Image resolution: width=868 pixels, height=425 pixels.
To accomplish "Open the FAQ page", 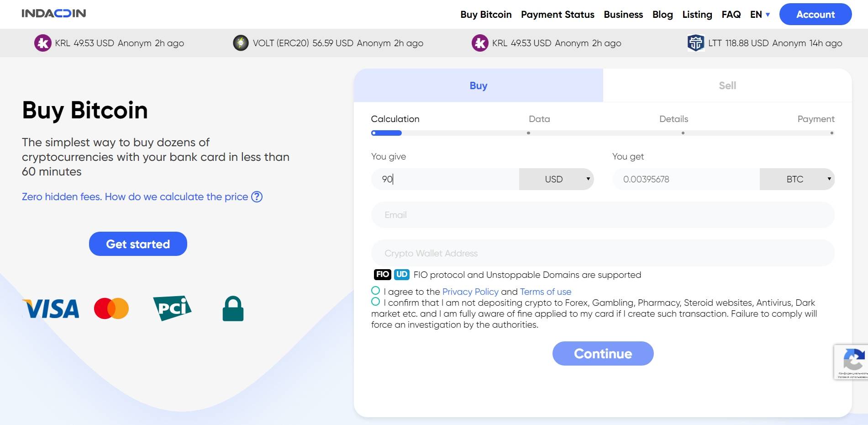I will [x=731, y=15].
